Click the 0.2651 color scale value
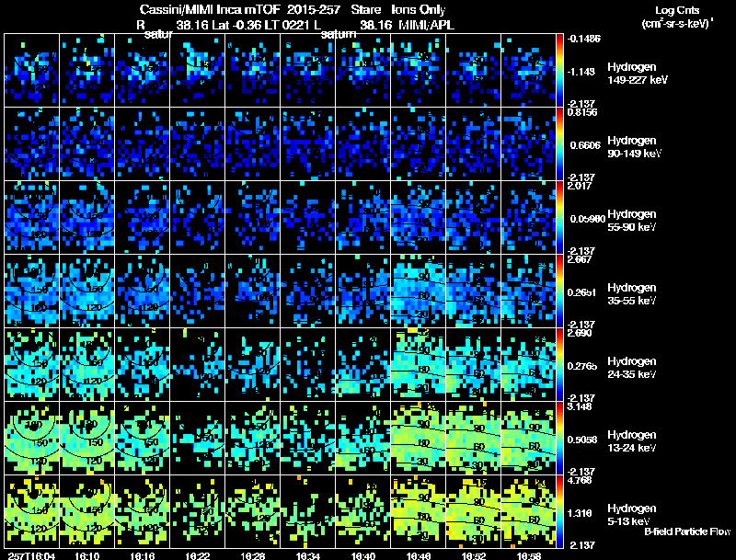This screenshot has height=560, width=736. (582, 292)
